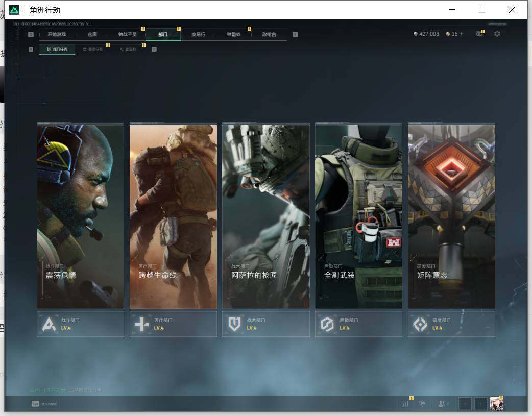Go to the 交易行 tab
The height and width of the screenshot is (416, 532).
pos(198,34)
